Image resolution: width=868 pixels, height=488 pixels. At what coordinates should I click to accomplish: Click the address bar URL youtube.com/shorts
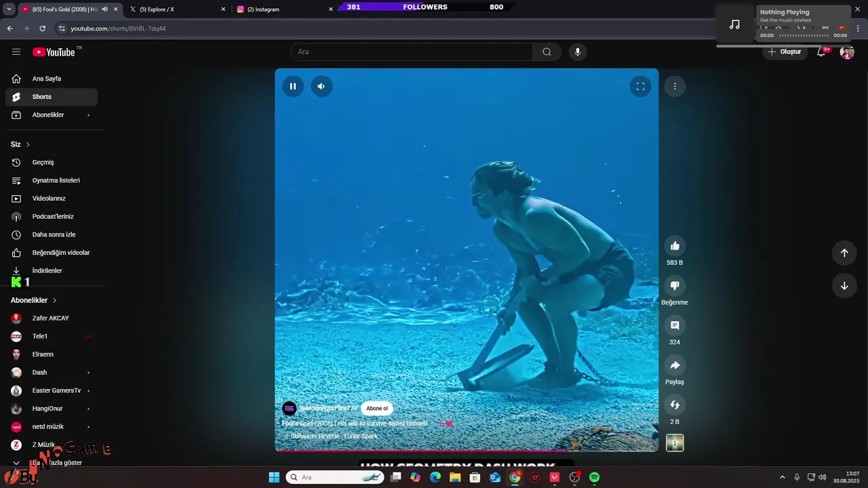118,28
